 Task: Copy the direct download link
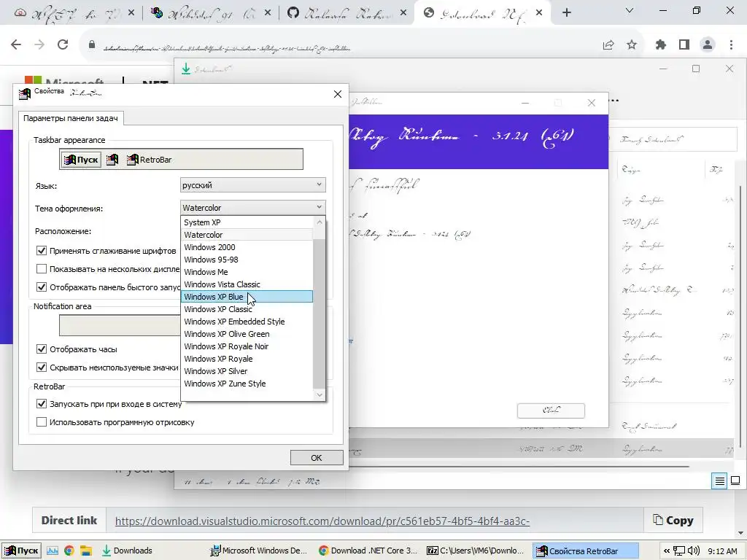click(x=673, y=521)
